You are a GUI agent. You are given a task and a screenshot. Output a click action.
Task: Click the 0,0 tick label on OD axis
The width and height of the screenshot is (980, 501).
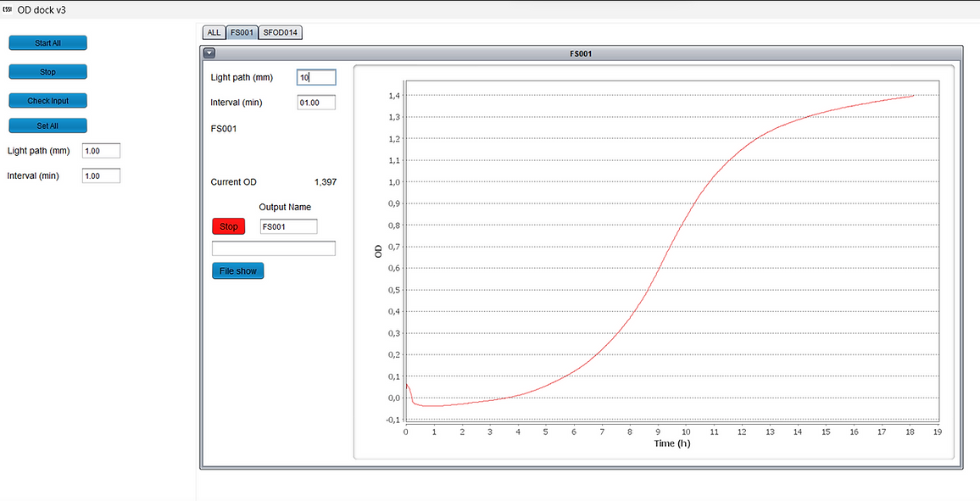[x=393, y=398]
